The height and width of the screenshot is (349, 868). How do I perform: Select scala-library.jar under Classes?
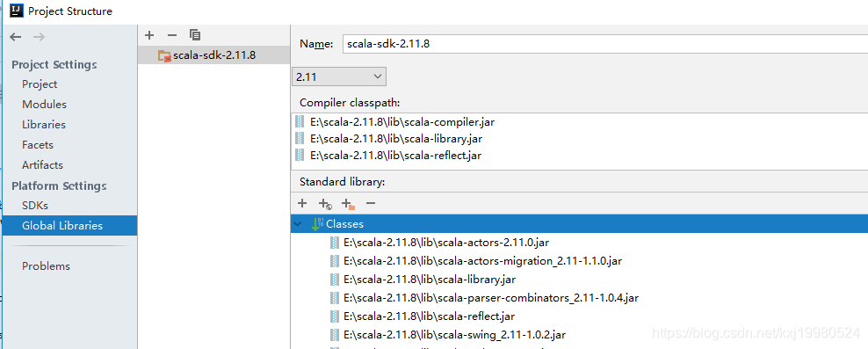pos(430,280)
